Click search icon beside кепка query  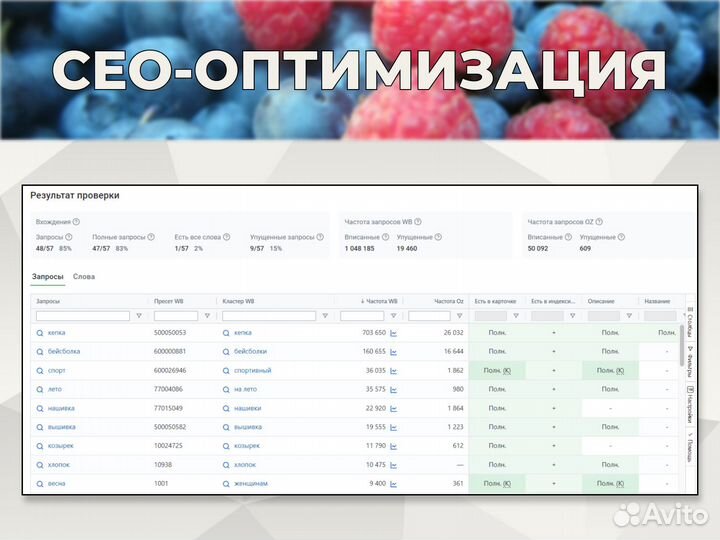[x=40, y=333]
